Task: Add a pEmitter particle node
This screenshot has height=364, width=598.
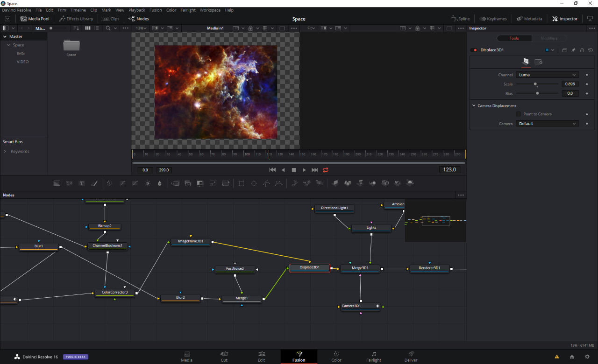Action: 295,183
